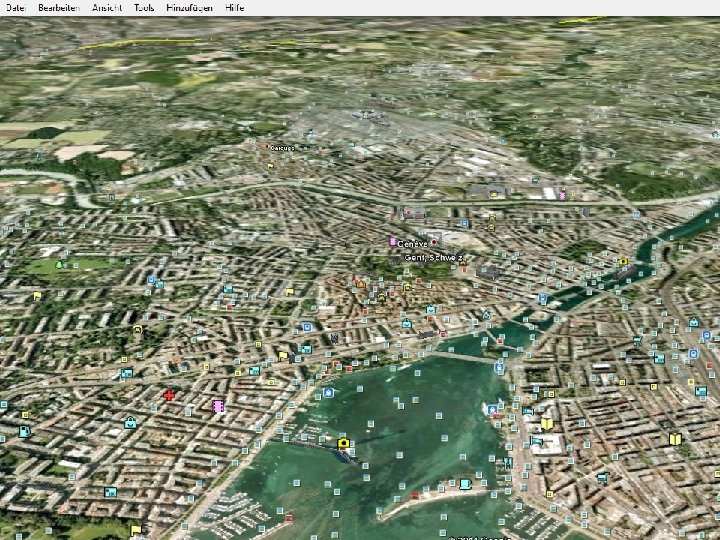
Task: Click the fork and knife restaurant icon
Action: (507, 462)
